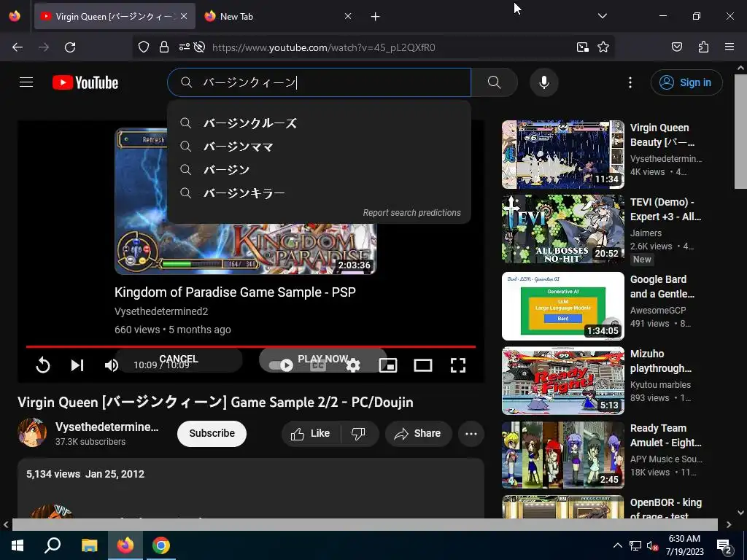Open the Vysethedetermined channel avatar
This screenshot has width=747, height=560.
coord(32,433)
